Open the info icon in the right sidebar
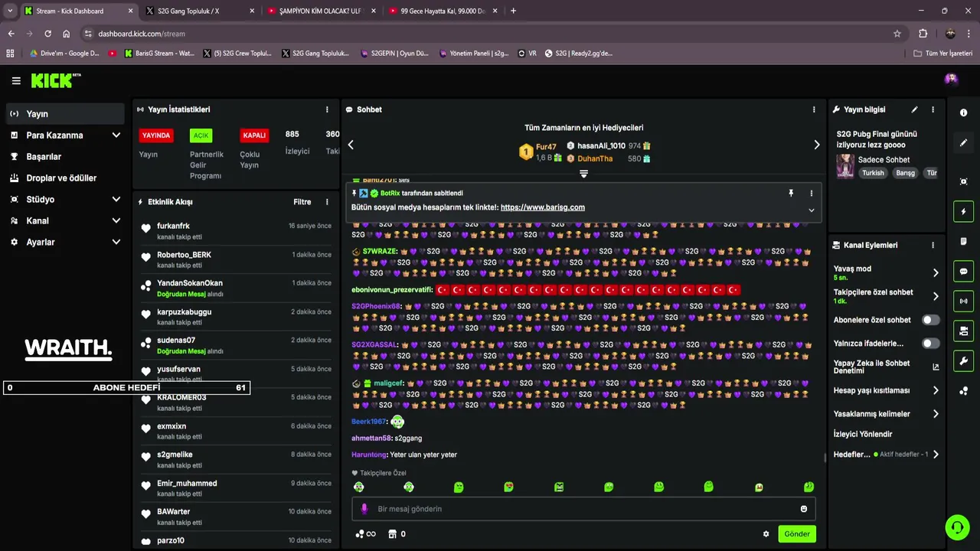 tap(963, 112)
